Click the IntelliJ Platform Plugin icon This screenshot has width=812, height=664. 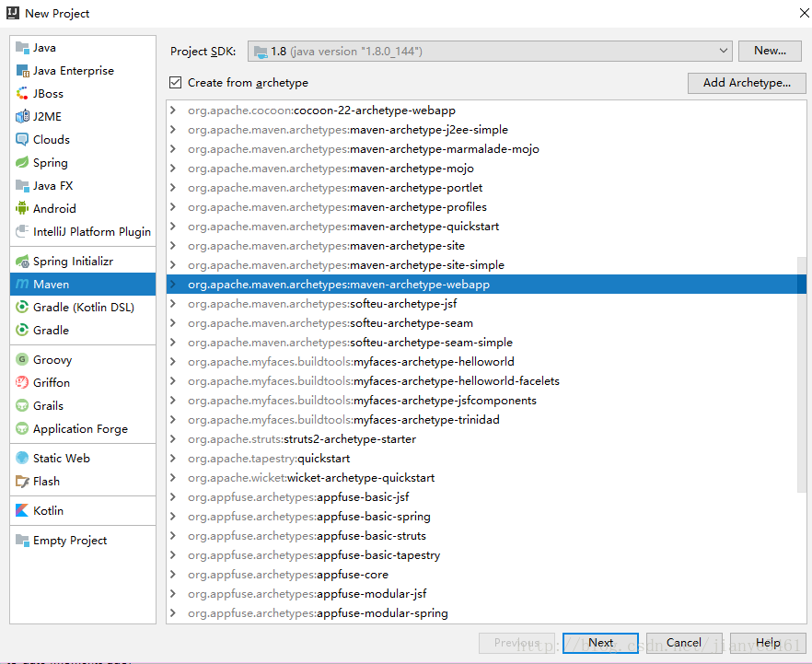pyautogui.click(x=22, y=231)
